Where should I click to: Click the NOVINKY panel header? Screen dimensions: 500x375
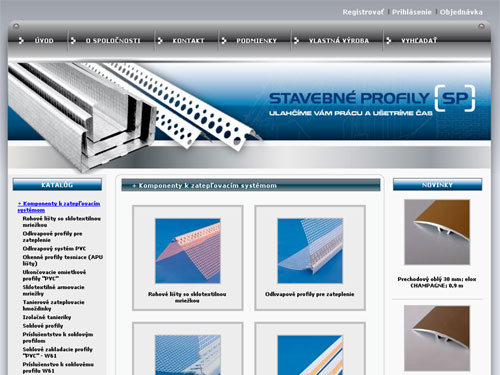click(x=437, y=185)
